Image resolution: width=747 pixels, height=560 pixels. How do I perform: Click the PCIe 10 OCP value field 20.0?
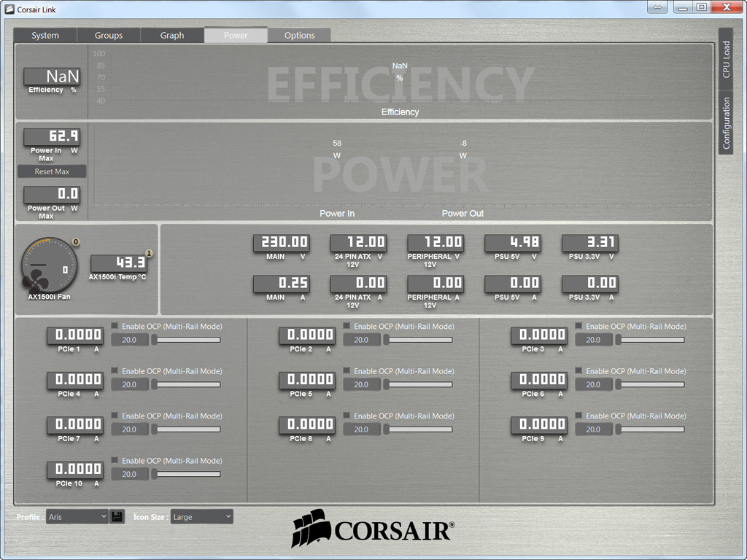(130, 474)
